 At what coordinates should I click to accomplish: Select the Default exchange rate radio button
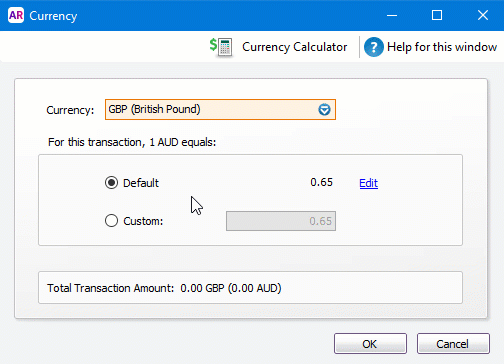coord(111,183)
